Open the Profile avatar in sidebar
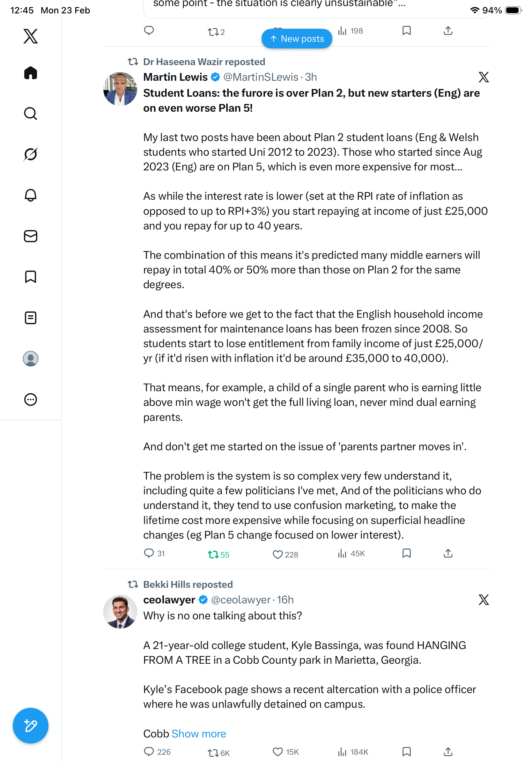The image size is (532, 762). 31,358
